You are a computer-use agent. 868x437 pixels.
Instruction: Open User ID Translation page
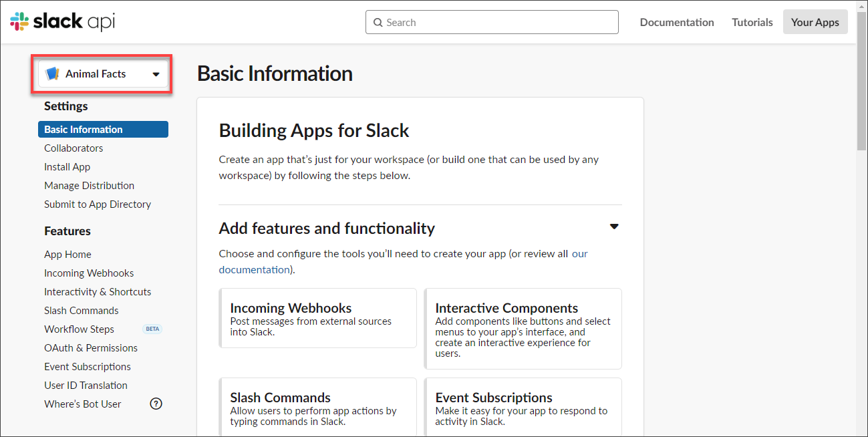click(x=86, y=386)
